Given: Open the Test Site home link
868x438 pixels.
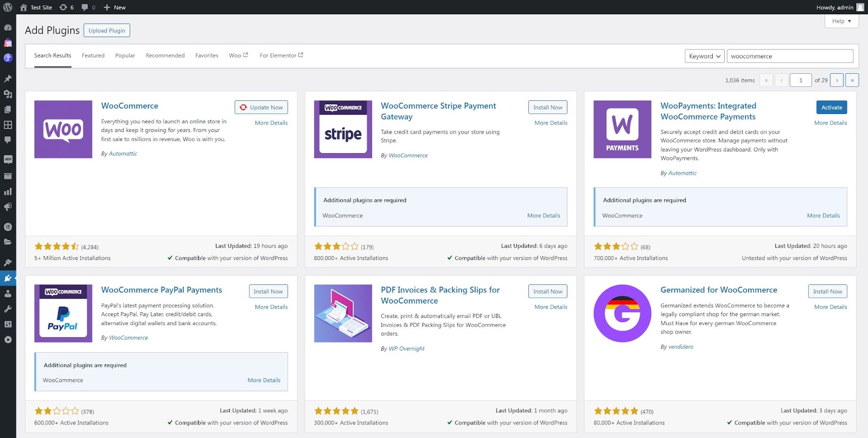Looking at the screenshot, I should 36,7.
